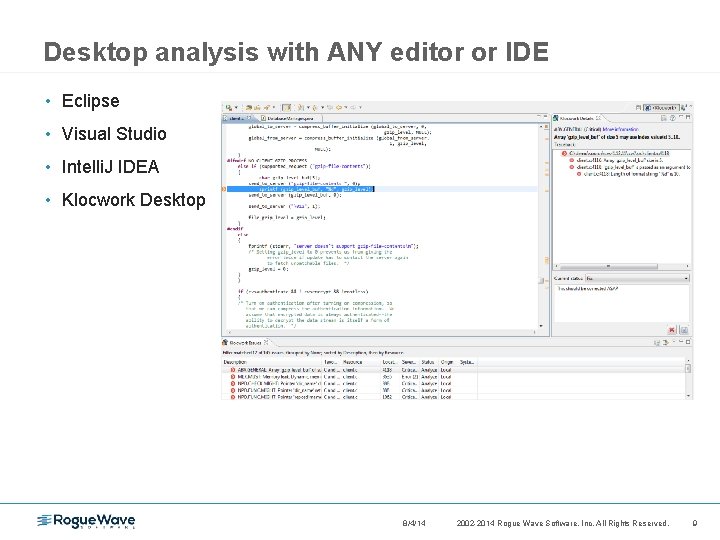720x540 pixels.
Task: Select traceback row 'gzip_level_buf is passed as an argument'
Action: point(630,167)
